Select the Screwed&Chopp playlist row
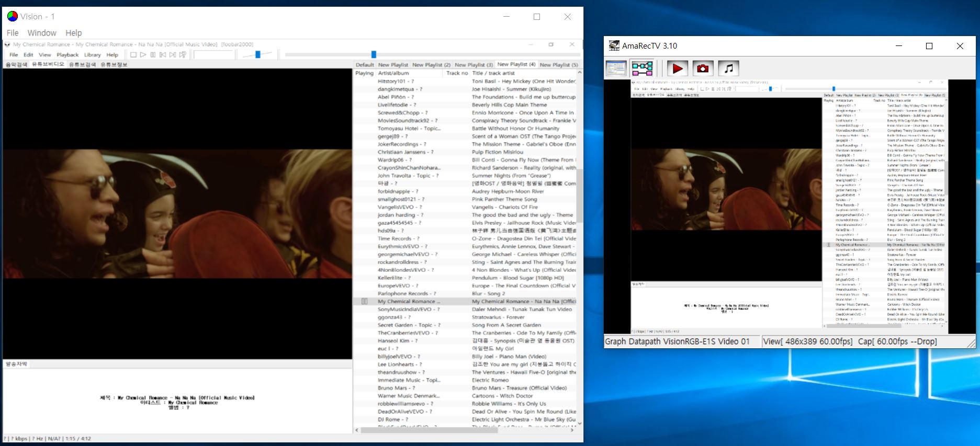The width and height of the screenshot is (980, 446). coord(465,112)
